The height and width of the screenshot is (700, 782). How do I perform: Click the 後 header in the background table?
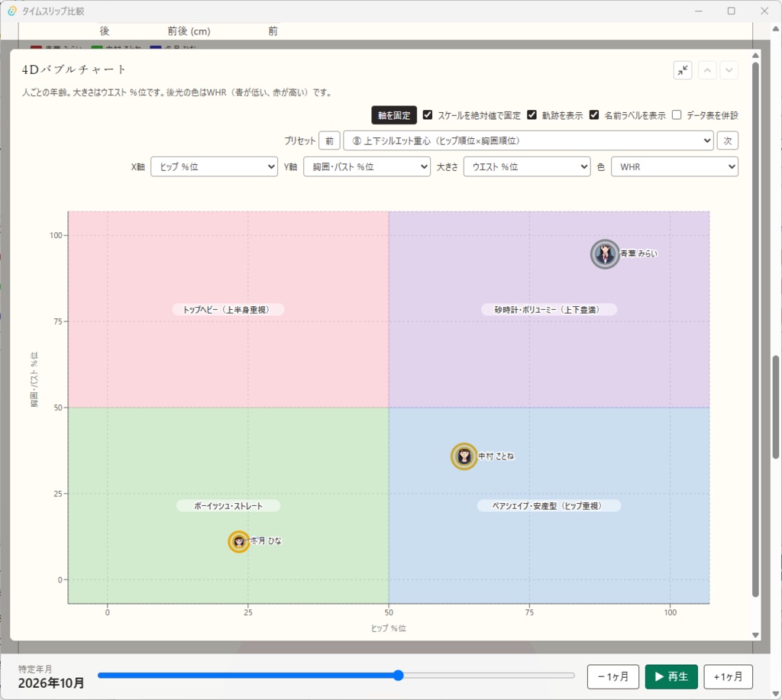click(104, 31)
